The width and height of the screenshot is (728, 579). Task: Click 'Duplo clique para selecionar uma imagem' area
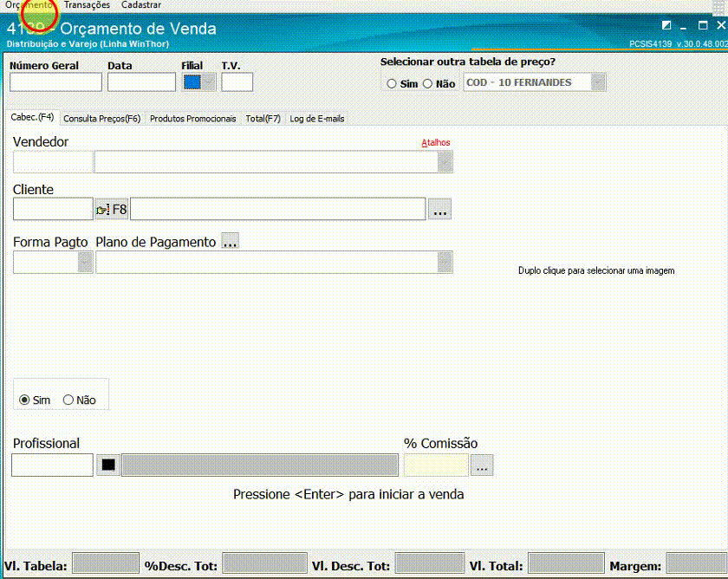click(596, 270)
